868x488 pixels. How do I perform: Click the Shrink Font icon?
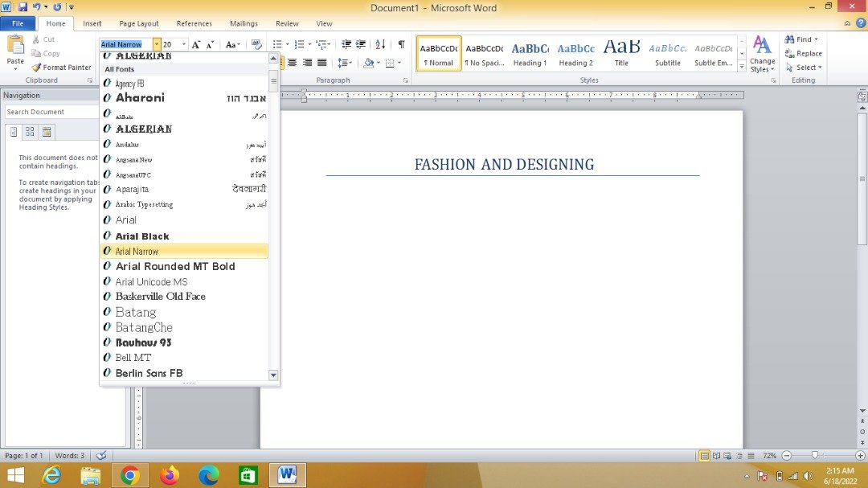[x=210, y=45]
